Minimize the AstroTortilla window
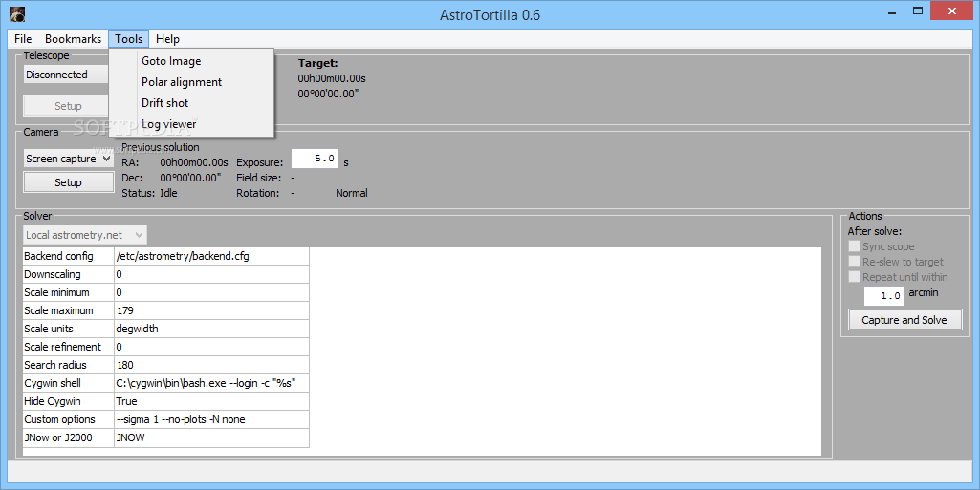 click(892, 11)
